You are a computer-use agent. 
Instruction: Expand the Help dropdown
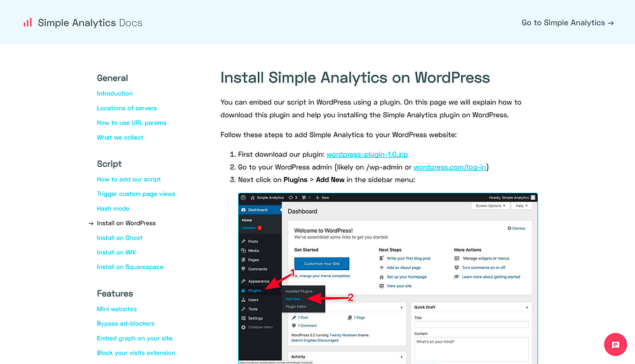[x=521, y=206]
